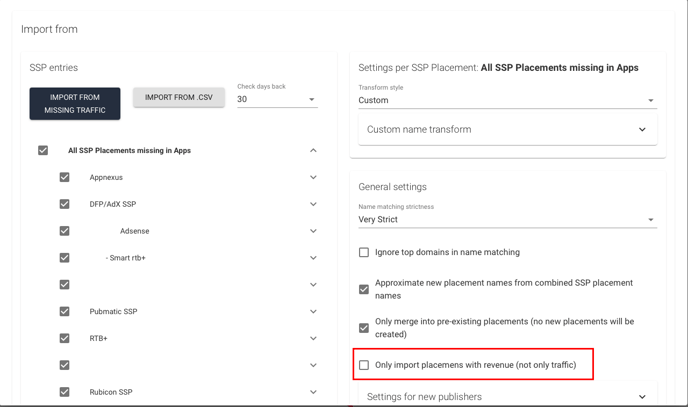The image size is (688, 407).
Task: Expand the DFP/AdX SSP chevron
Action: click(x=313, y=204)
